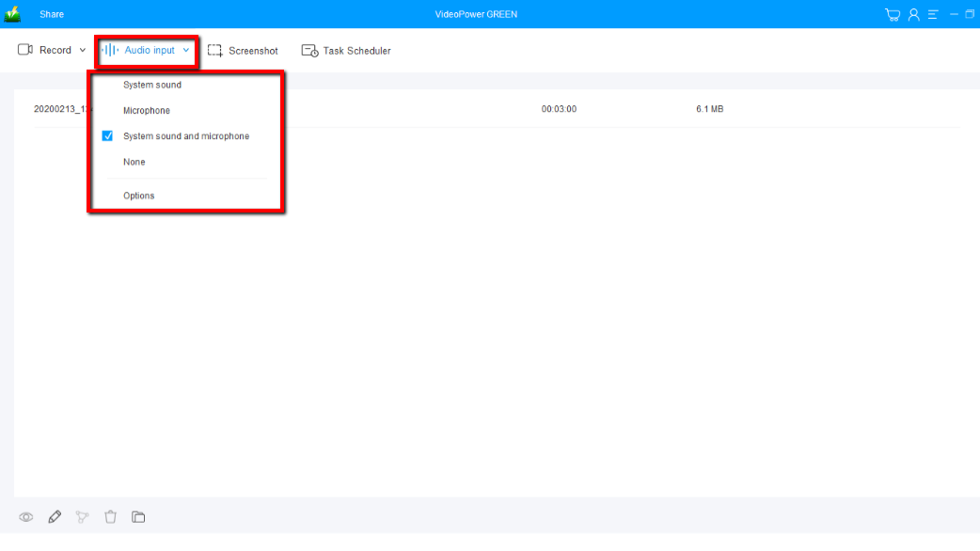Select the recording with 00:03:00 duration
The image size is (980, 551).
point(559,109)
